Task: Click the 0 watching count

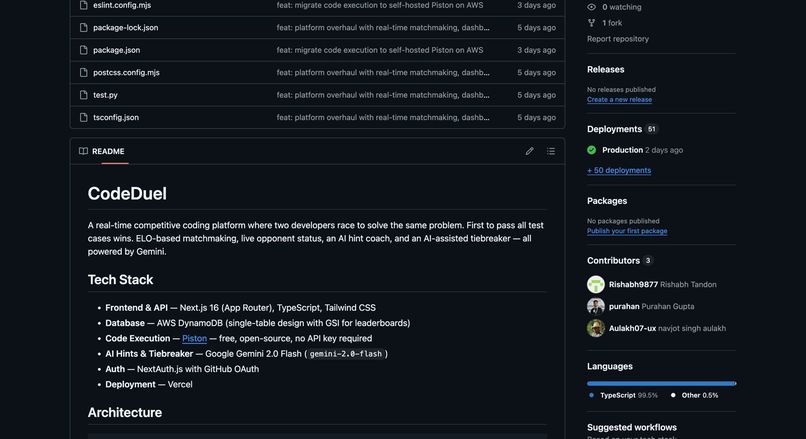Action: coord(621,7)
